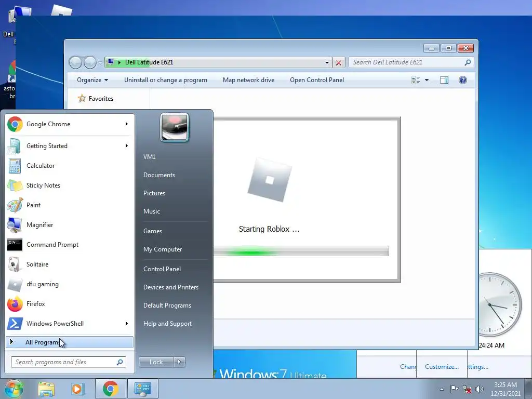Click Map network drive
The height and width of the screenshot is (399, 532).
[x=249, y=80]
